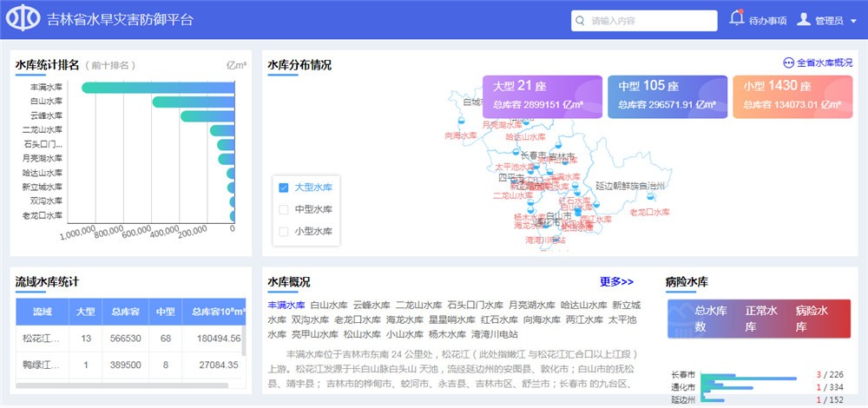Click the search magnifier icon
Image resolution: width=868 pixels, height=408 pixels.
580,20
